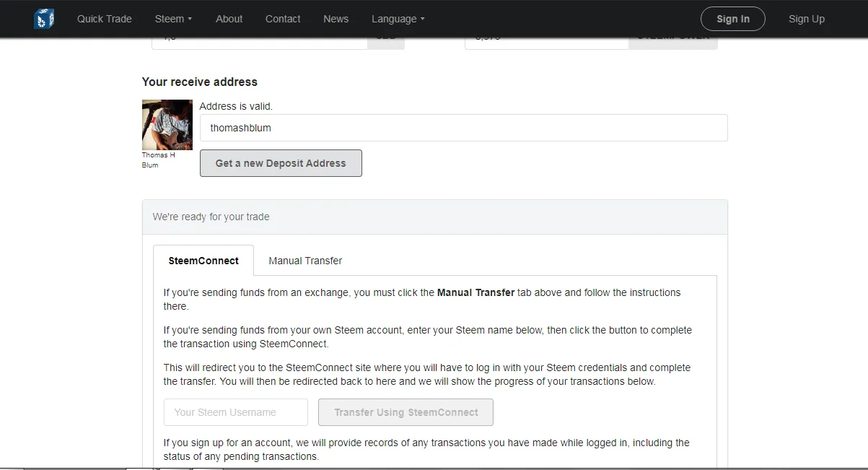Click the Sign Up link

click(807, 19)
